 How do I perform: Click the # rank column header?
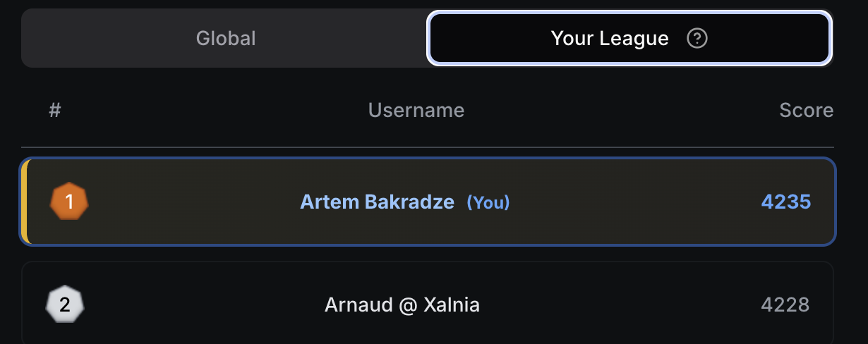click(55, 110)
